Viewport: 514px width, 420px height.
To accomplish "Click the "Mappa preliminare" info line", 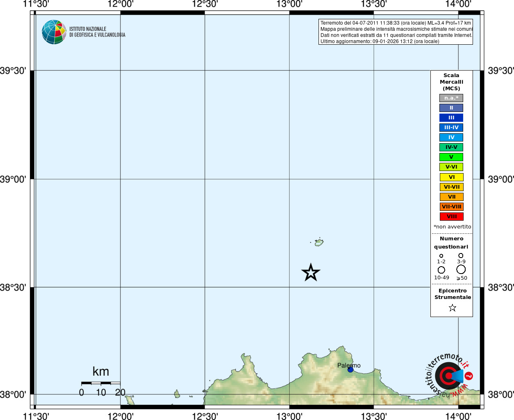I will (396, 29).
